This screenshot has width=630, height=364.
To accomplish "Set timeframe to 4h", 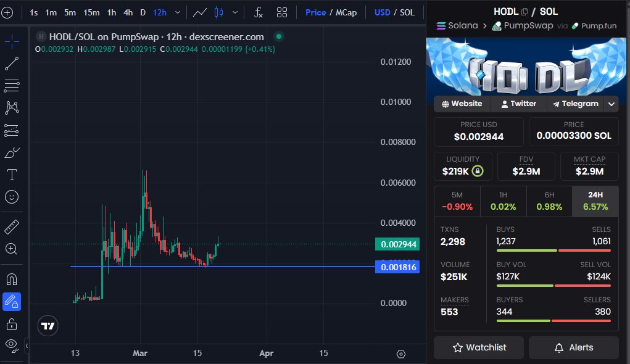I will pyautogui.click(x=128, y=12).
